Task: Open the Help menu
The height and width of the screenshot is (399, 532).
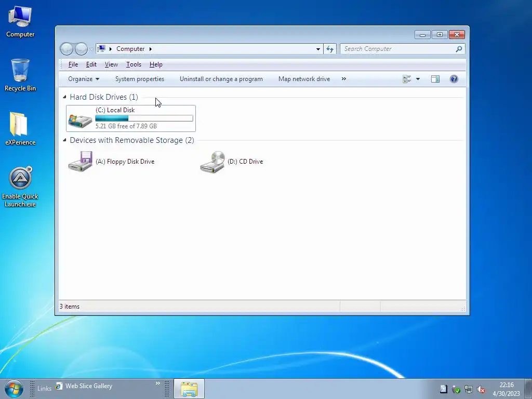Action: (x=156, y=64)
